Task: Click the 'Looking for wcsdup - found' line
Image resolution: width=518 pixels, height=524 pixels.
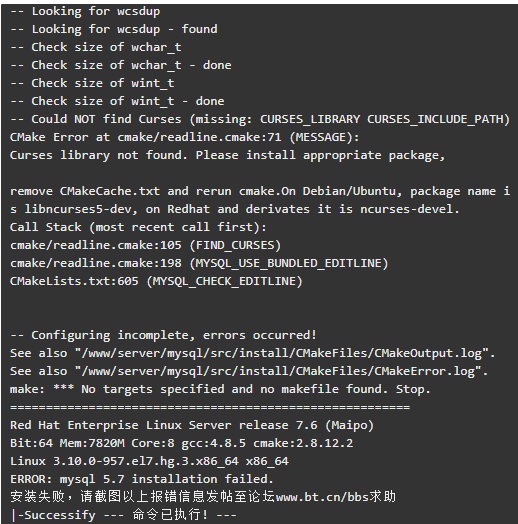Action: (x=114, y=29)
